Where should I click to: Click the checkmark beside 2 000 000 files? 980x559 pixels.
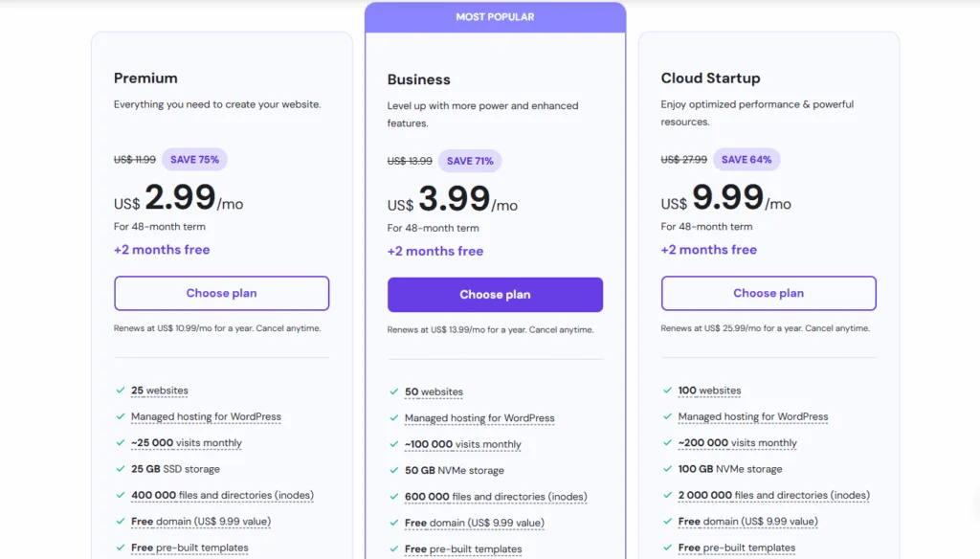click(667, 495)
